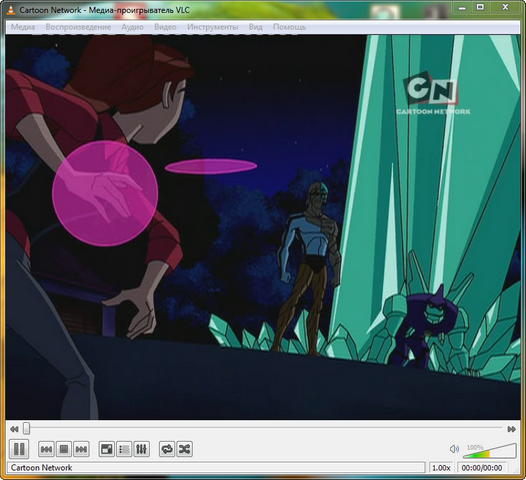Open the Воспроизведение menu
The width and height of the screenshot is (526, 480).
click(78, 27)
